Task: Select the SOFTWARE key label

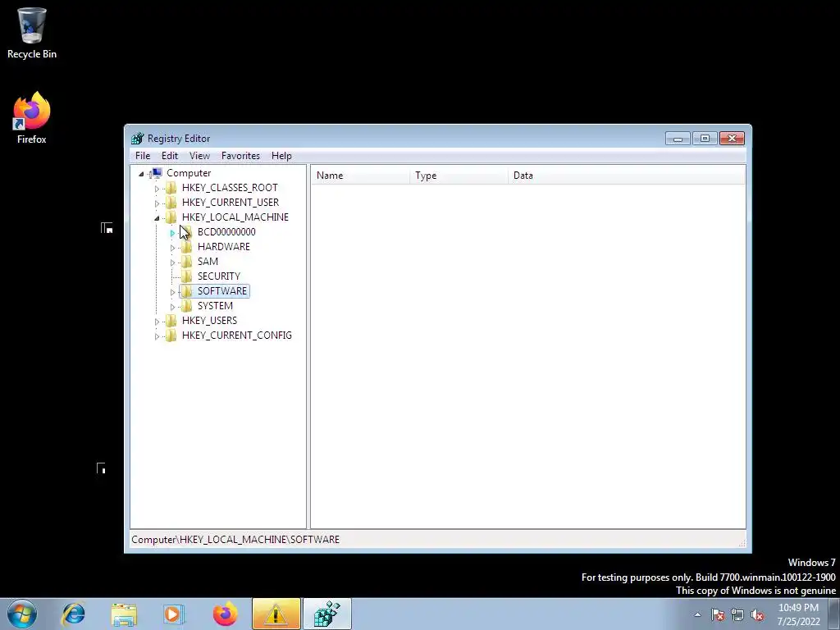Action: 222,291
